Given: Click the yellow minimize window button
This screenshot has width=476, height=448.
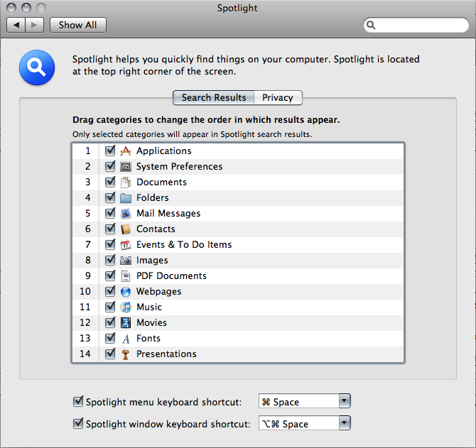Looking at the screenshot, I should [26, 8].
